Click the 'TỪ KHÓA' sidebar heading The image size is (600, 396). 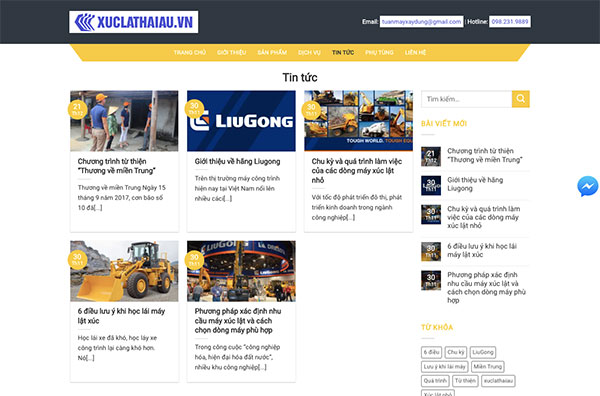tap(437, 328)
